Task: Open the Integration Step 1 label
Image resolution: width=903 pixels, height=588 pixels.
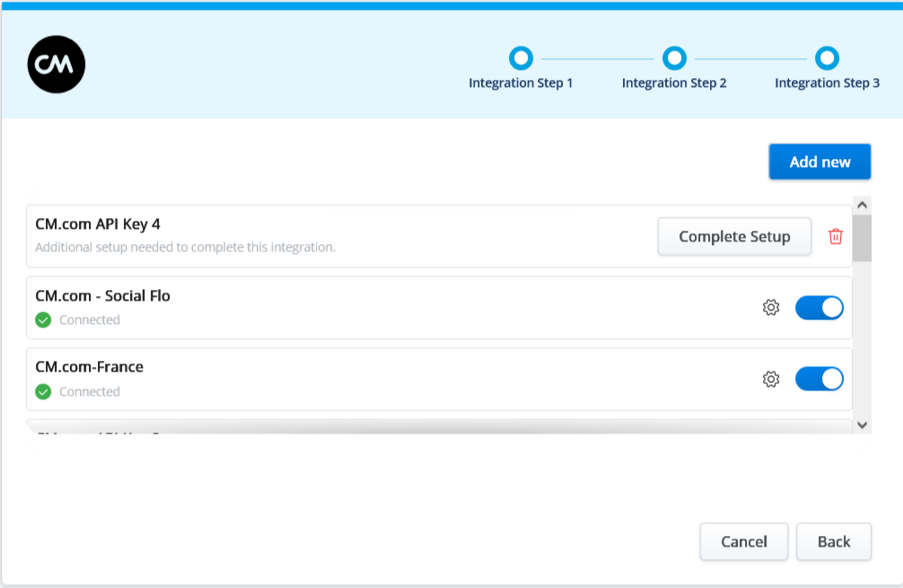Action: [521, 83]
